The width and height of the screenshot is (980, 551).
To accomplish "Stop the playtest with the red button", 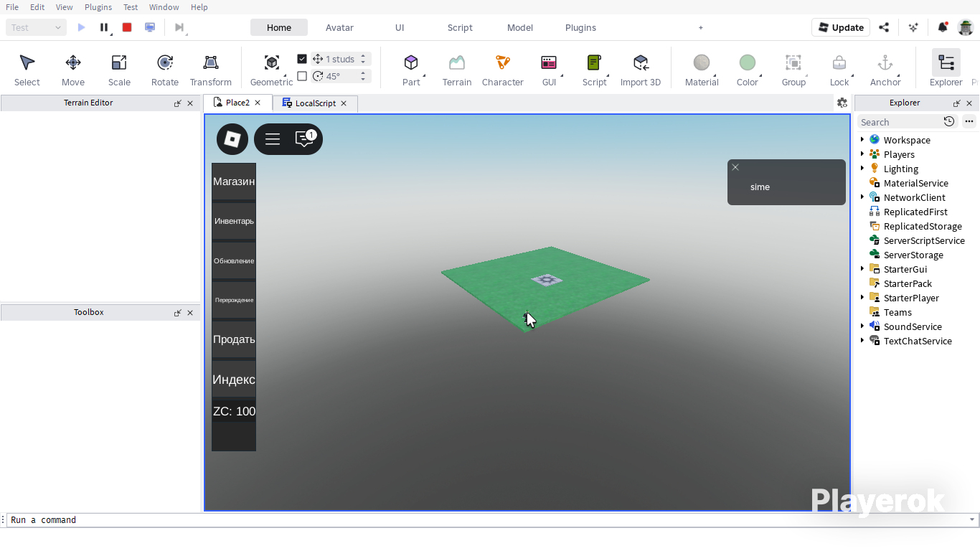I will [x=127, y=27].
